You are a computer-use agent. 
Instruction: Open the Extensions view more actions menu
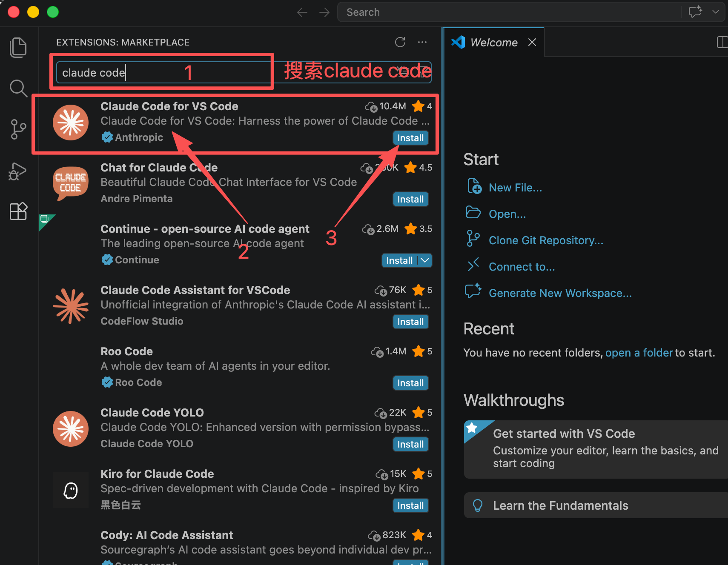422,42
